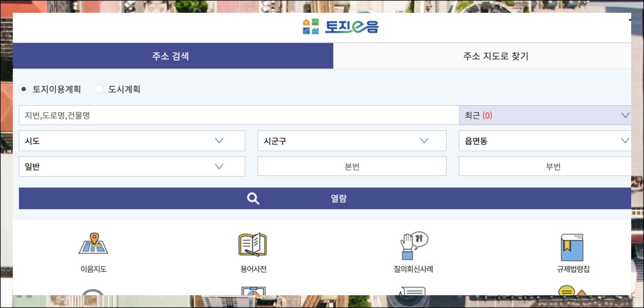Open the 질의회신사례 icon

pyautogui.click(x=414, y=245)
